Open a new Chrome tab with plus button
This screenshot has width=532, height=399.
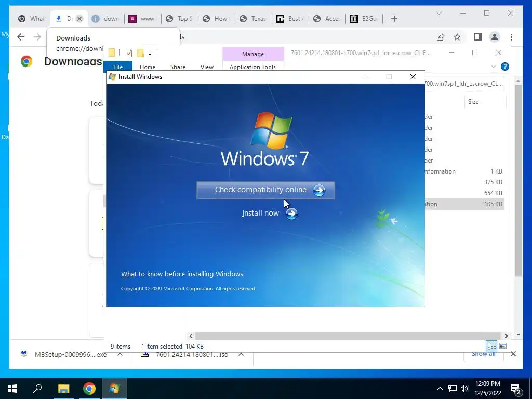tap(394, 19)
